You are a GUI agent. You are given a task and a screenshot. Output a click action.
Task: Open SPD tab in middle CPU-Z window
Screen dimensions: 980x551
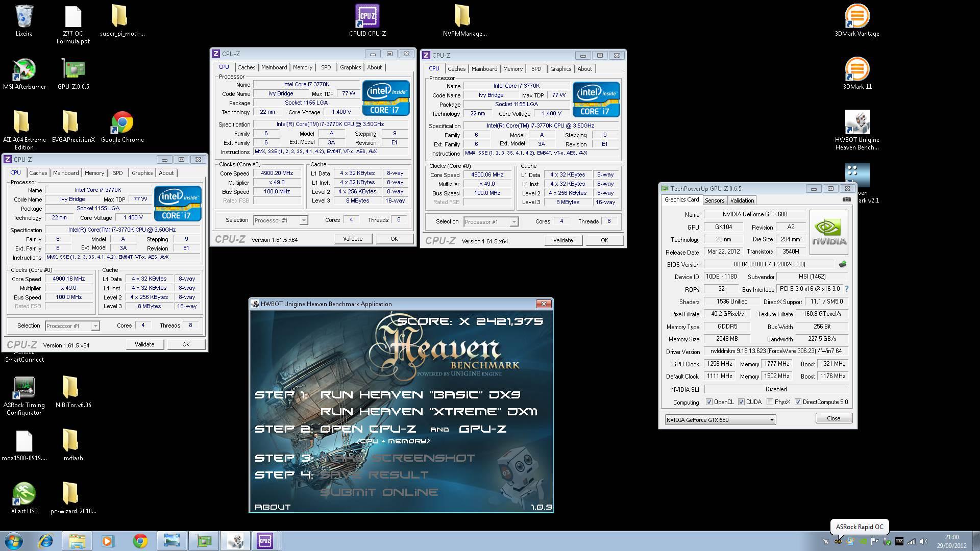point(326,67)
